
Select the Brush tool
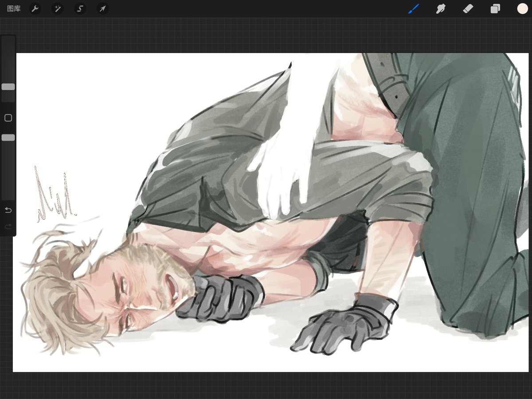point(414,9)
